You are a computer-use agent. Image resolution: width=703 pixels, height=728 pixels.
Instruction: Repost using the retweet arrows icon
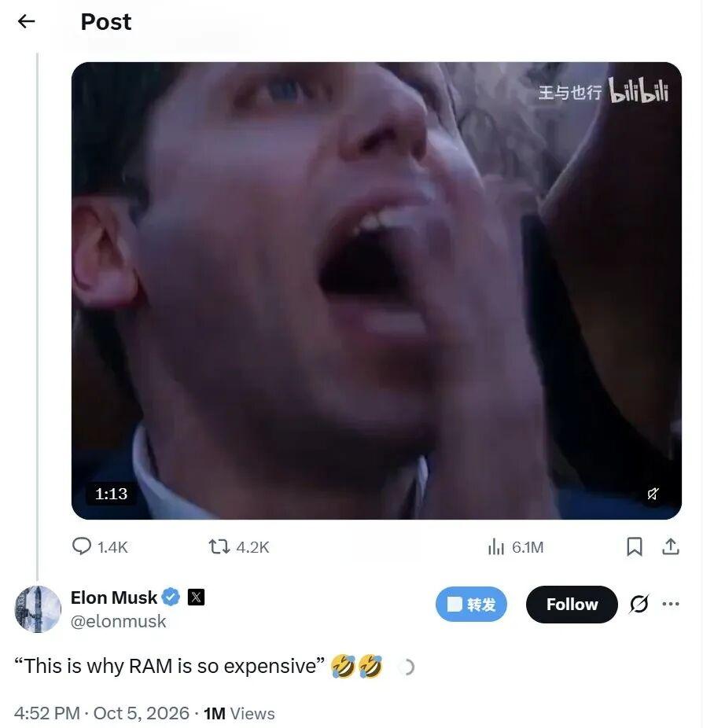pyautogui.click(x=219, y=546)
